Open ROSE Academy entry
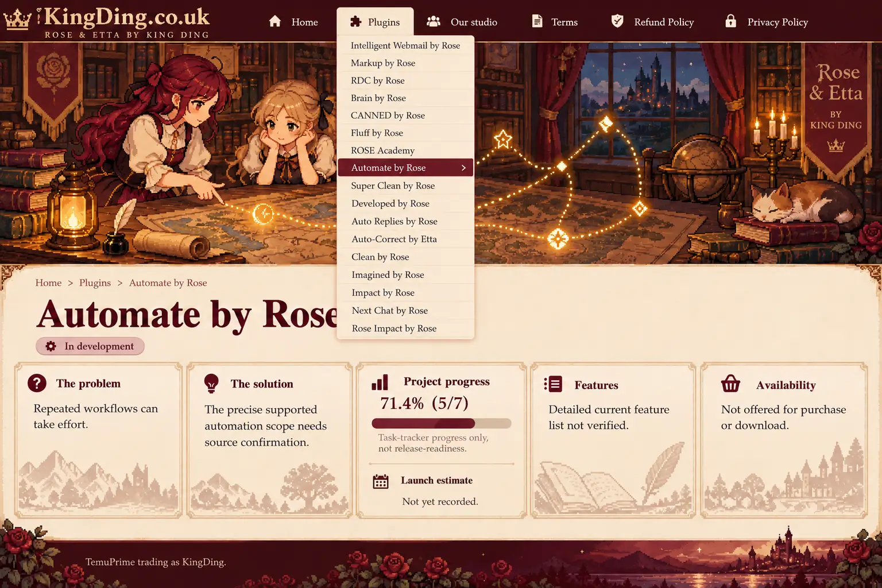 405,150
